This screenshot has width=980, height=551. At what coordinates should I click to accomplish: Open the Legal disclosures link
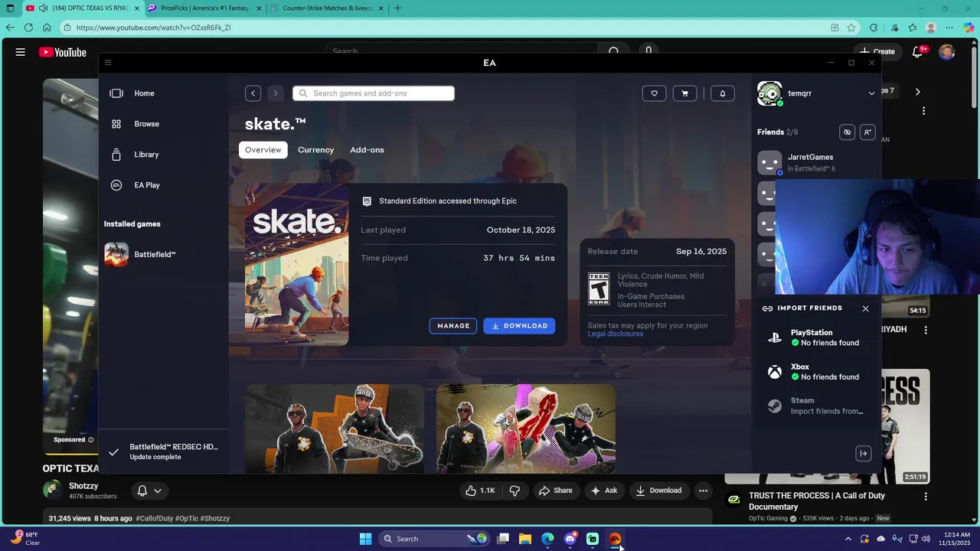(616, 334)
